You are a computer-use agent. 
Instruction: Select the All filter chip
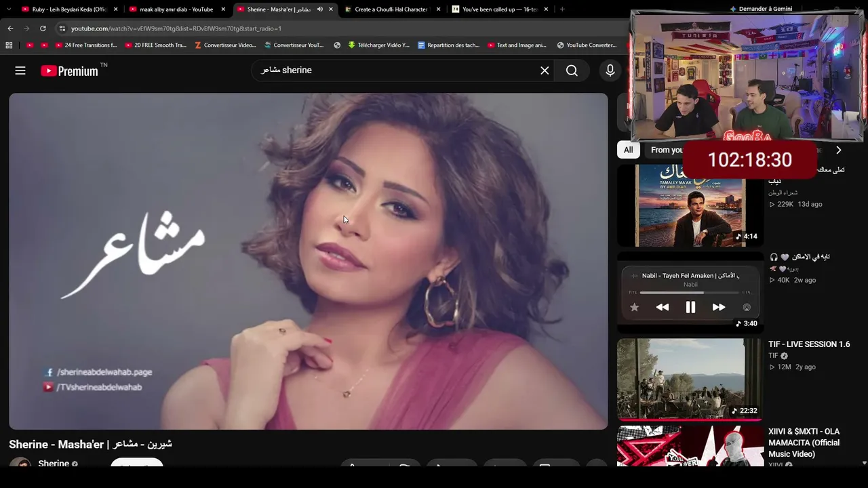click(629, 150)
